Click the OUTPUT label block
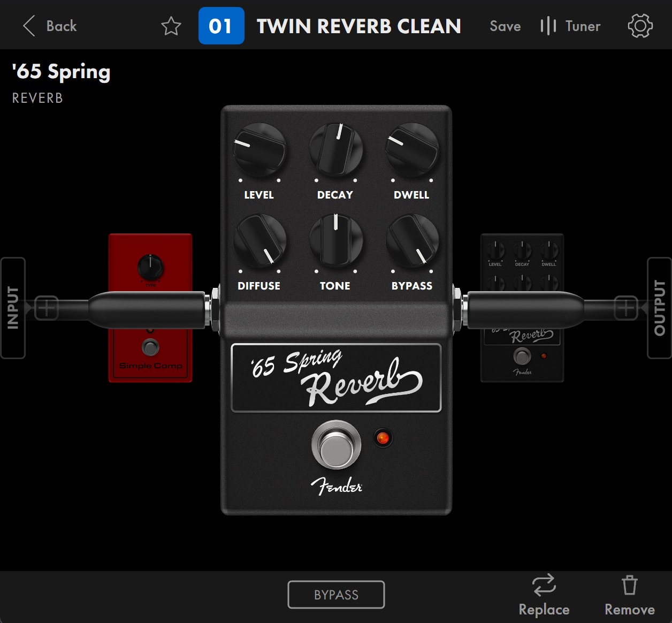Viewport: 672px width, 623px height. pos(659,308)
